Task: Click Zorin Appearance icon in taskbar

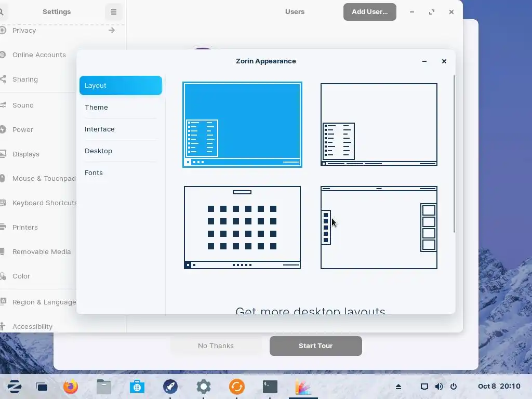Action: 303,387
